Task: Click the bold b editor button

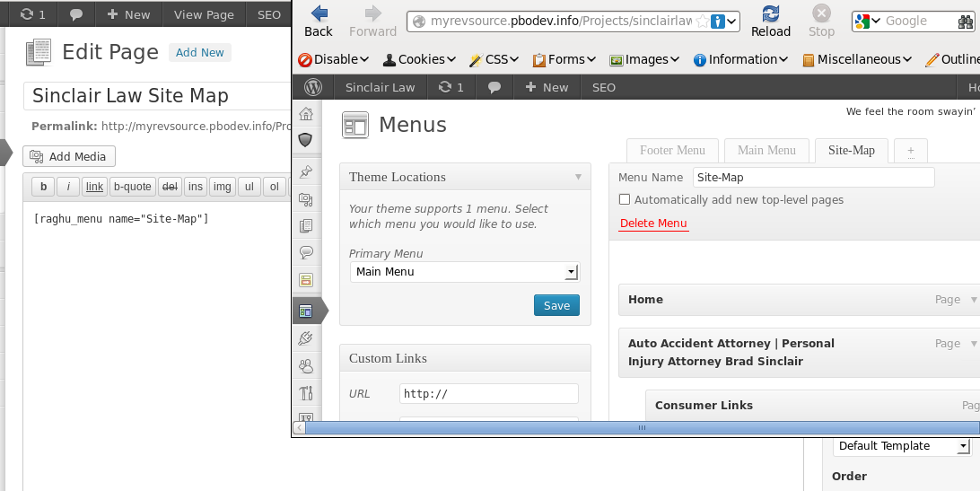Action: [43, 187]
